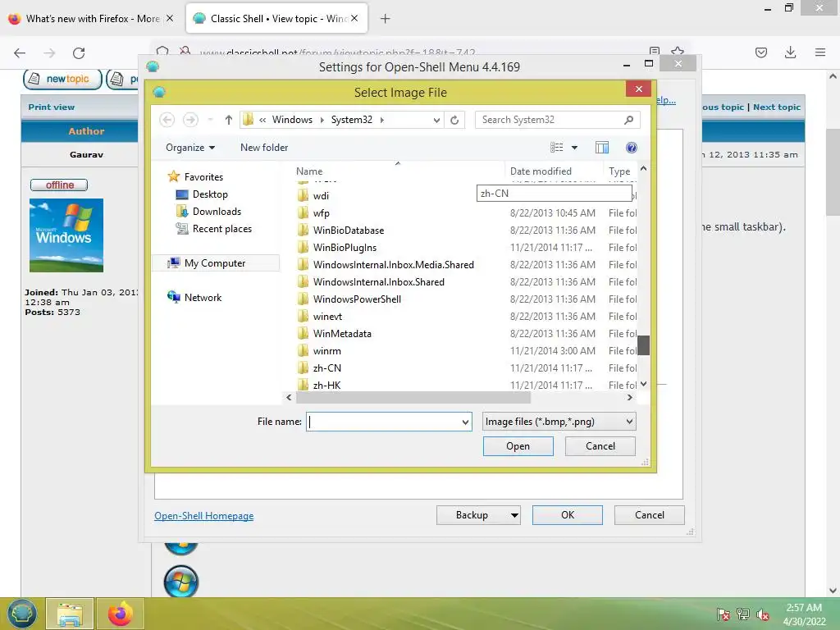Click the Up one level arrow in file dialog
Viewport: 840px width, 630px height.
tap(229, 120)
